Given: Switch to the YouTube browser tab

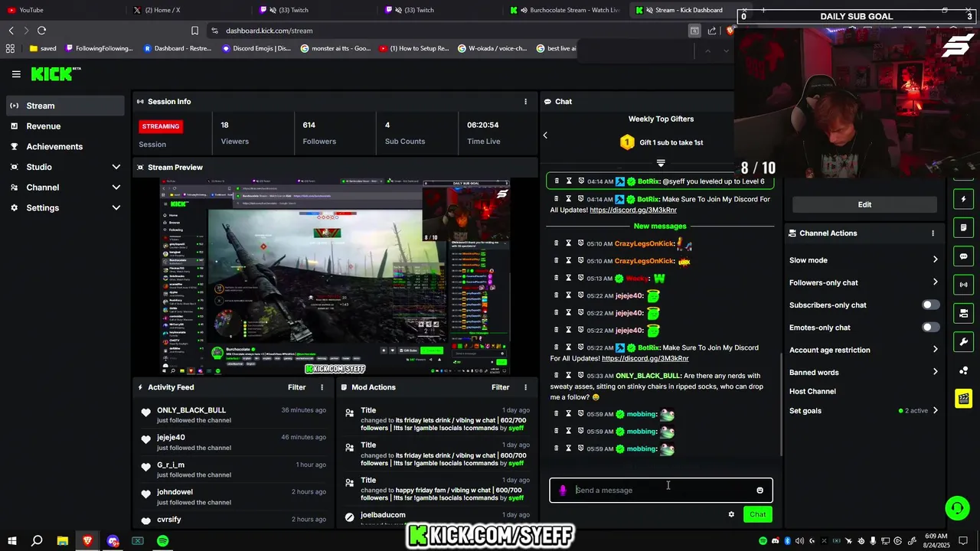Looking at the screenshot, I should tap(61, 10).
